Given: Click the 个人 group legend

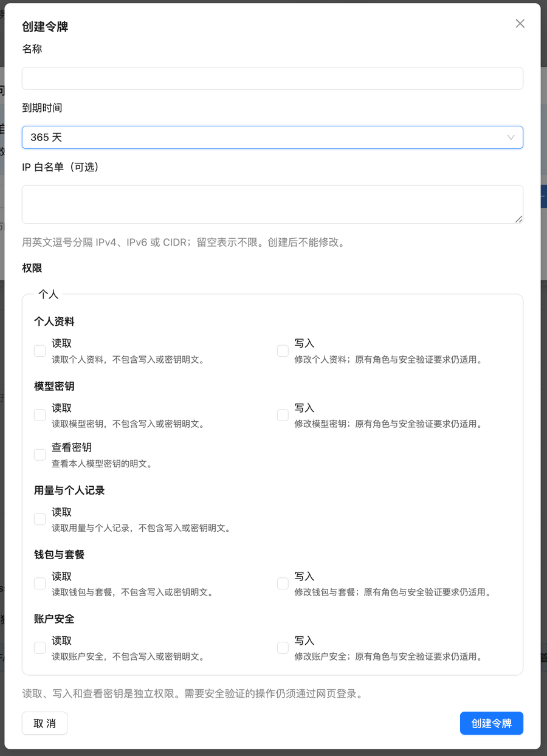Looking at the screenshot, I should 48,294.
